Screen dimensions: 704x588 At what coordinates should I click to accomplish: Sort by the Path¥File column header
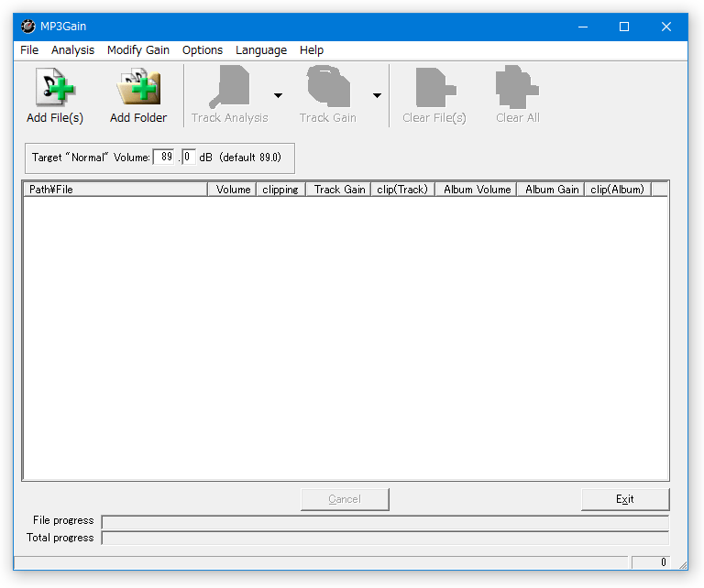tap(115, 190)
